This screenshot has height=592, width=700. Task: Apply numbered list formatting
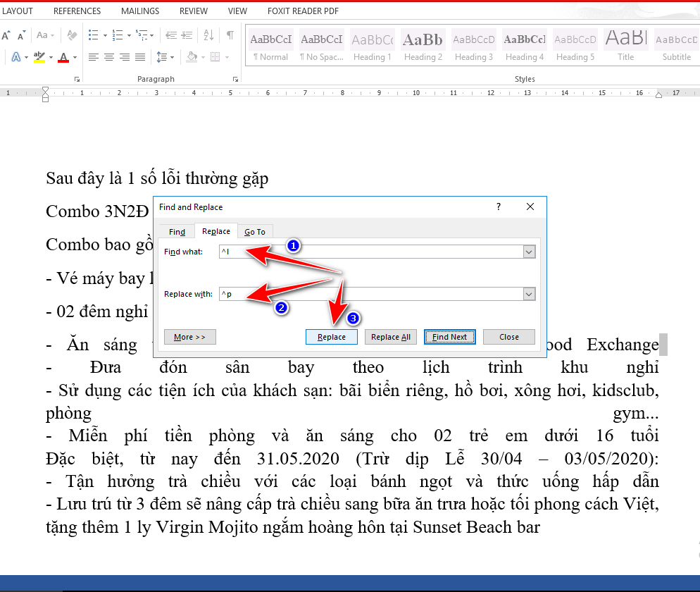coord(118,35)
